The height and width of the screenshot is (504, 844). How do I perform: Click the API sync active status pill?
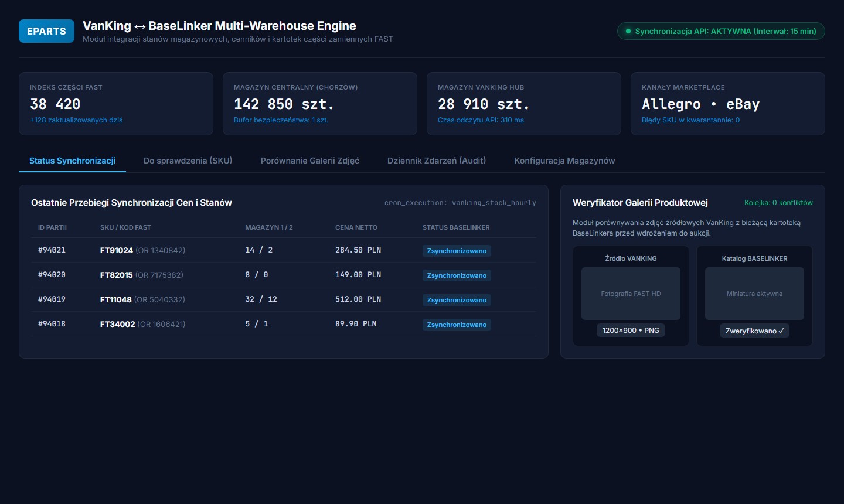[721, 31]
